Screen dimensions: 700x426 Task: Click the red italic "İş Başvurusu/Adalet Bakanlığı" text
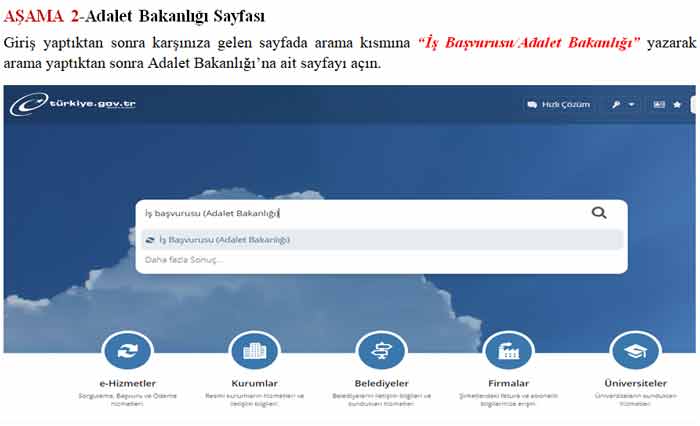pos(529,42)
